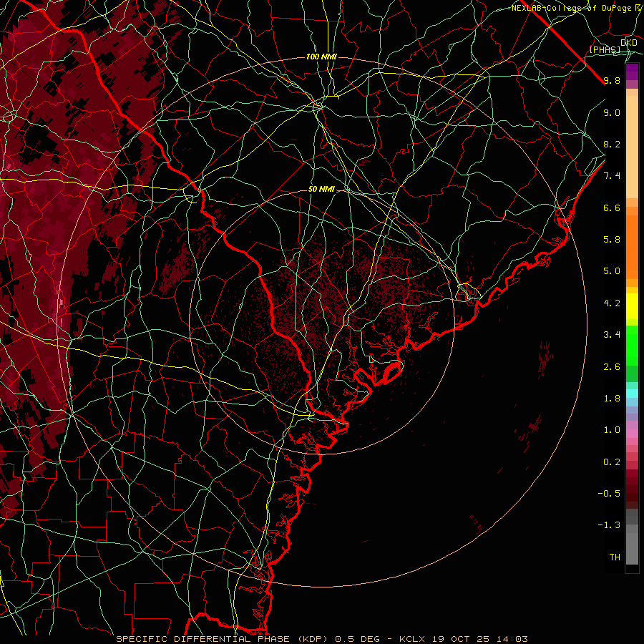Click the 3.4 scale value
Screen dimensions: 644x644
tap(612, 335)
